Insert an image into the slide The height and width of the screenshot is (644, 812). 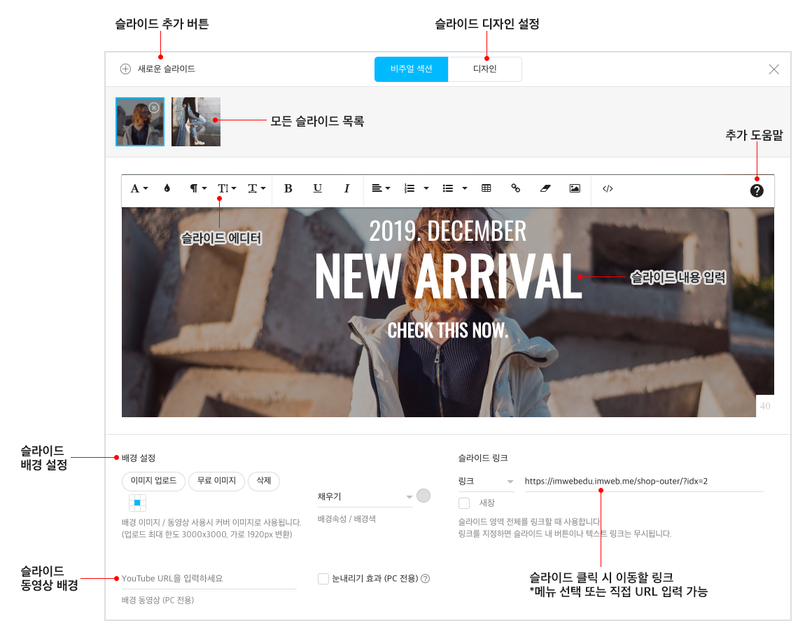pyautogui.click(x=575, y=188)
